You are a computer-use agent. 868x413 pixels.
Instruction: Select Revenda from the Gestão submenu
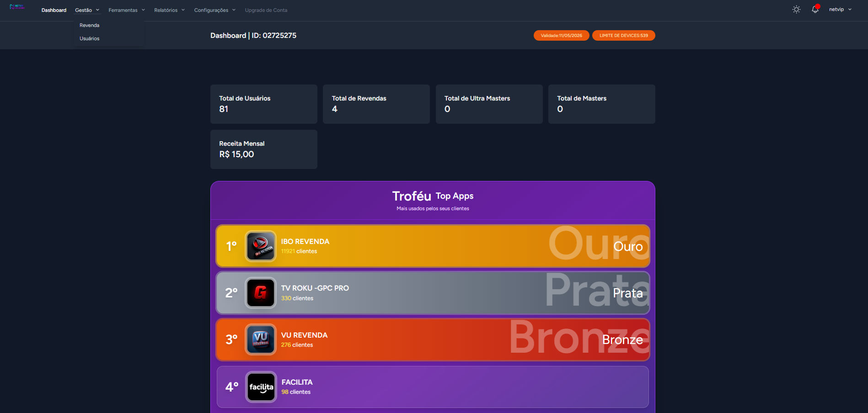[90, 26]
